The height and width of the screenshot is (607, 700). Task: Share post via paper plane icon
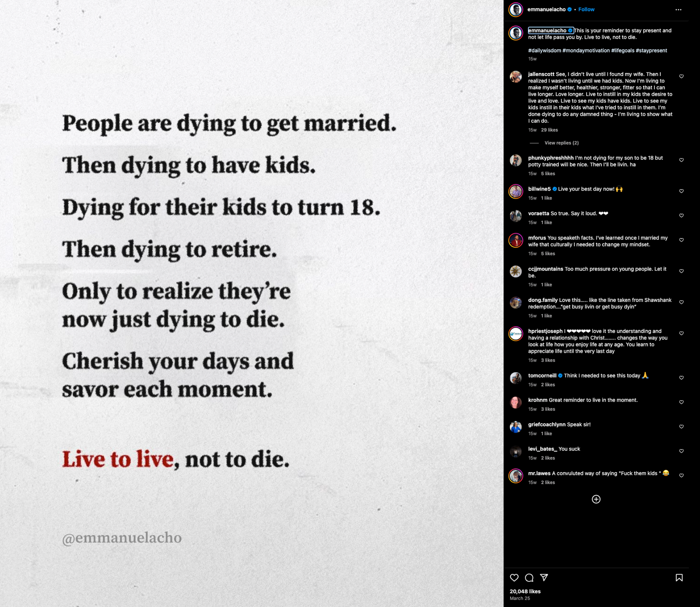pos(544,577)
